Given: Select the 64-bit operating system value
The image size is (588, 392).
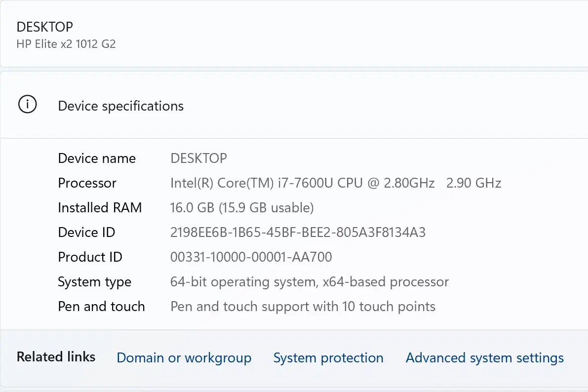Looking at the screenshot, I should (310, 282).
